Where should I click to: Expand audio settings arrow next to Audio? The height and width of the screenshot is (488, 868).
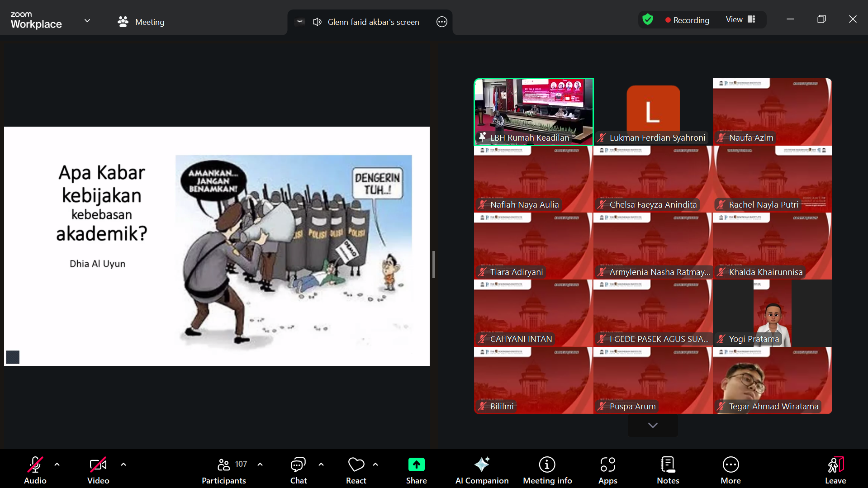coord(57,464)
